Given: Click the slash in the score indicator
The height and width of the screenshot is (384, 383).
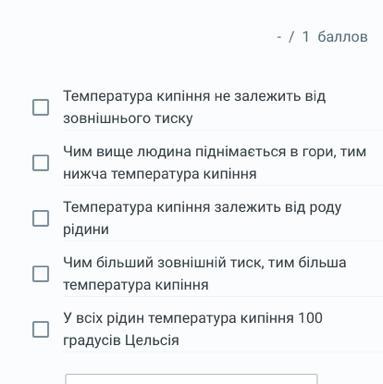Looking at the screenshot, I should click(x=291, y=37).
